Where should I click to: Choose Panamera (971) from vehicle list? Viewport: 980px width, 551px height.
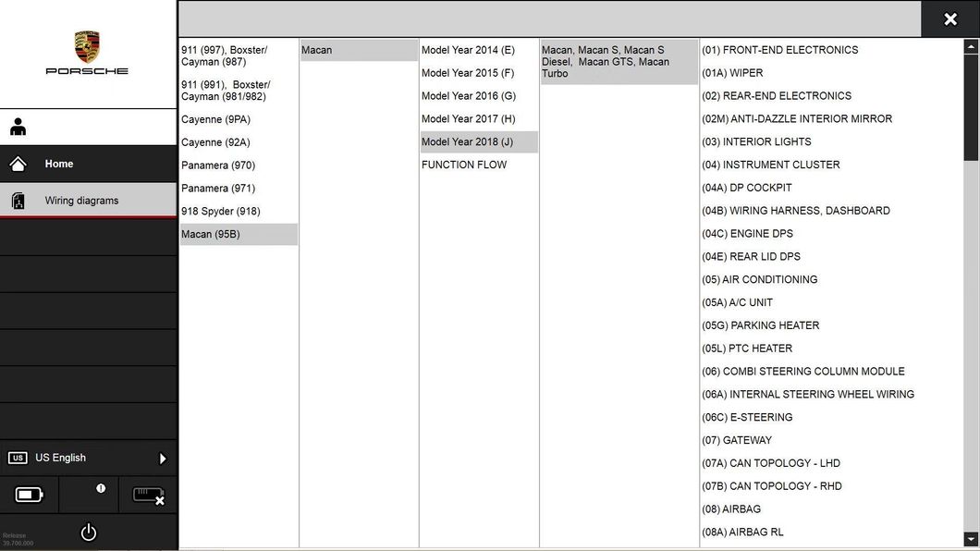(217, 189)
